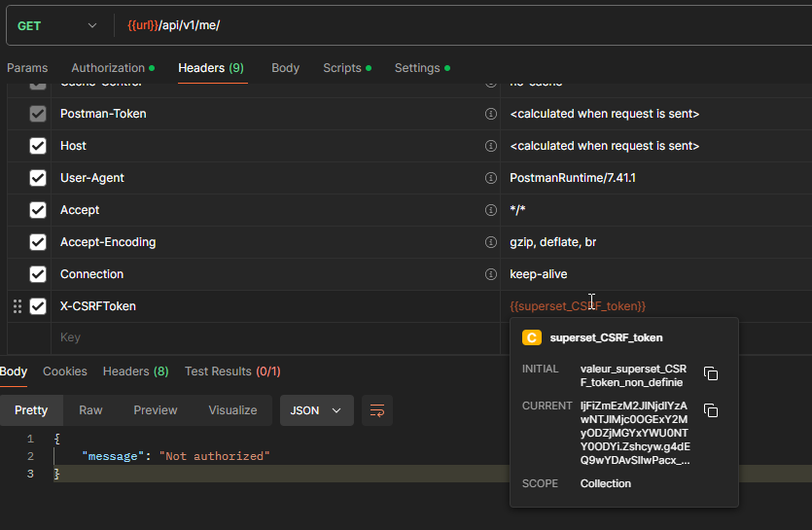Select the request Headers (9) tab
Viewport: 812px width, 530px height.
(211, 68)
